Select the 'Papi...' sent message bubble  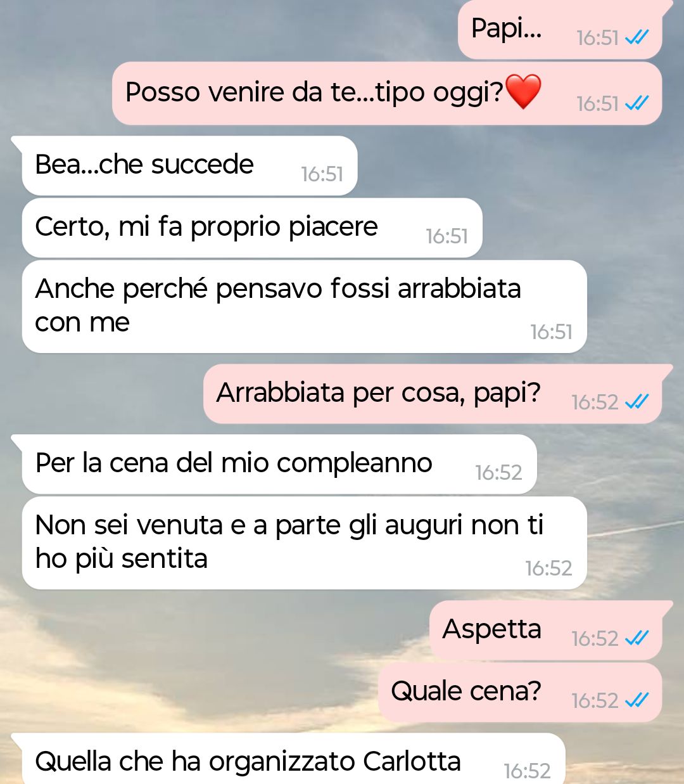pos(560,30)
